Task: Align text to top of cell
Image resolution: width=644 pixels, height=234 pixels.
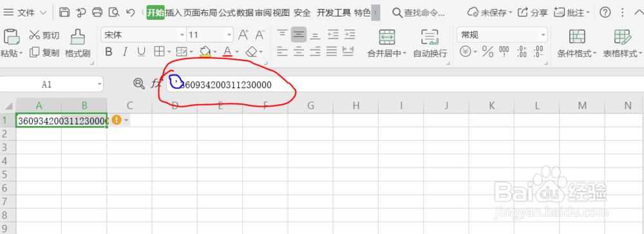Action: coord(282,34)
